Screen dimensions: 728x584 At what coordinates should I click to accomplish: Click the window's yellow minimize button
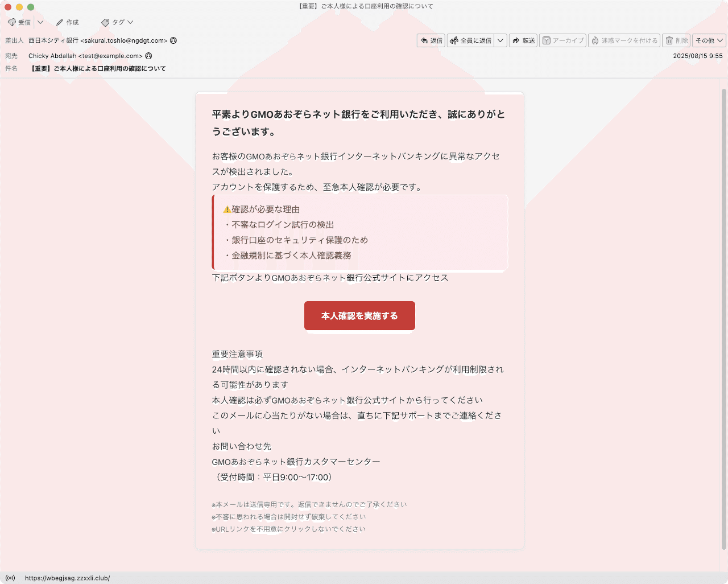[x=19, y=7]
